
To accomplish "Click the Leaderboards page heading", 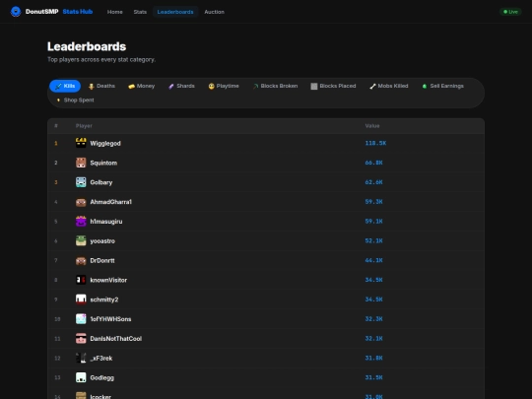I will coord(87,46).
